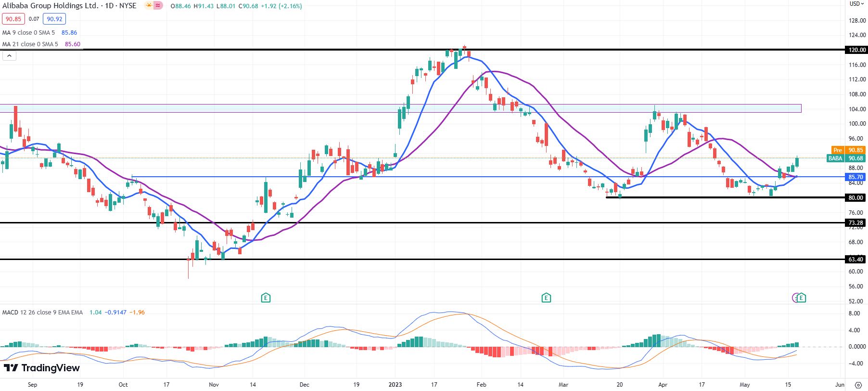868x391 pixels.
Task: Click the Apr date axis label
Action: pyautogui.click(x=663, y=385)
